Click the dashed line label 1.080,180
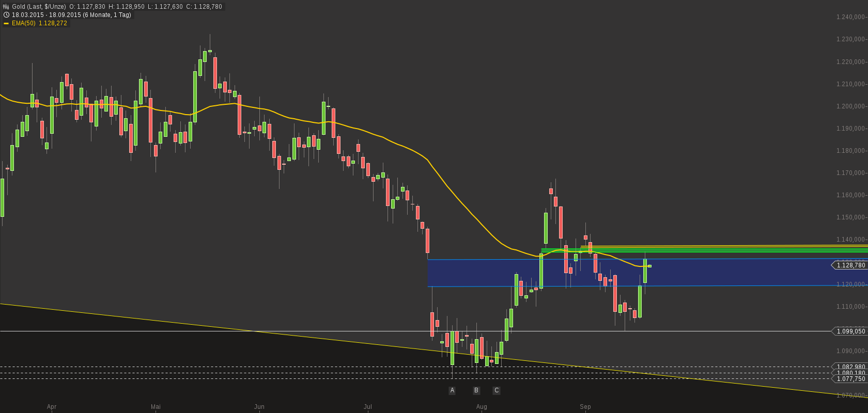This screenshot has height=413, width=868. click(x=849, y=373)
